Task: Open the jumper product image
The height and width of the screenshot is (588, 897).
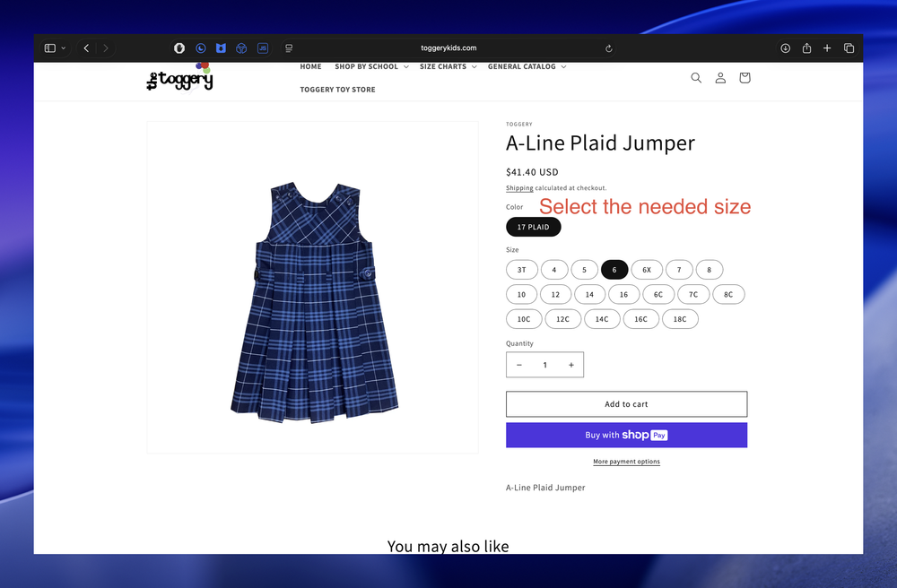Action: pos(313,287)
